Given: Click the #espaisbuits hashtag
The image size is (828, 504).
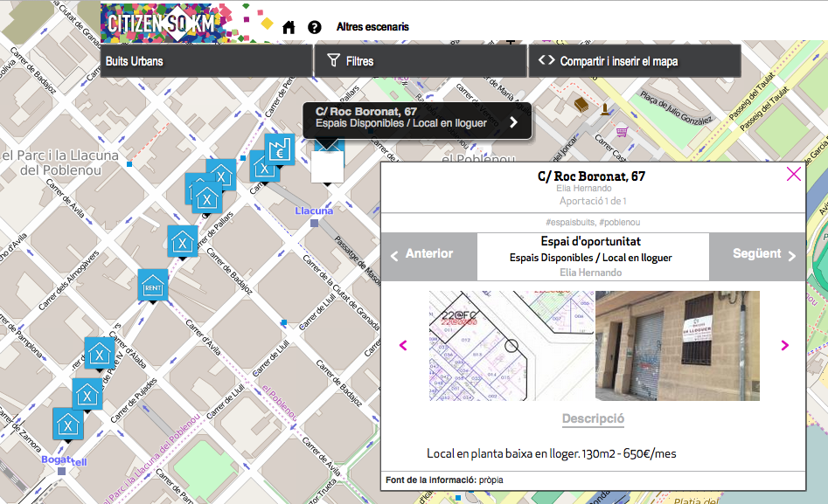Looking at the screenshot, I should coord(570,223).
